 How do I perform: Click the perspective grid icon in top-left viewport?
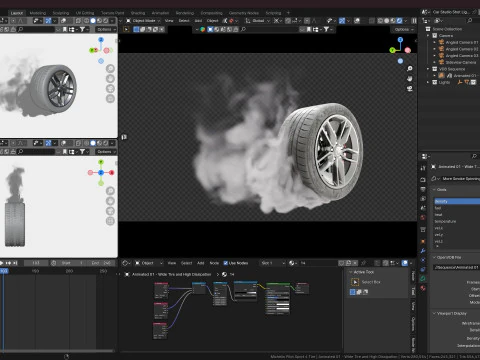(x=110, y=99)
